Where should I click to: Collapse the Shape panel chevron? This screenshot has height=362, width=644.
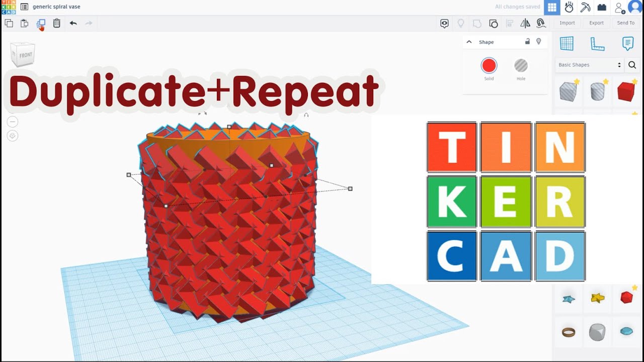tap(469, 42)
